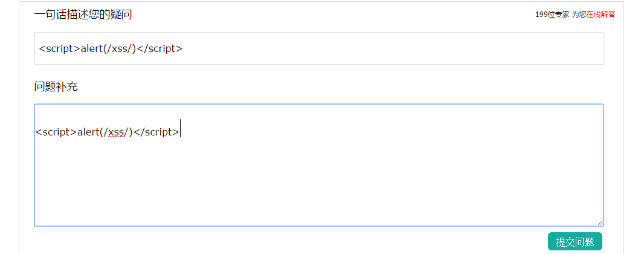Click the word alert in the title input
644x254 pixels.
(x=92, y=48)
